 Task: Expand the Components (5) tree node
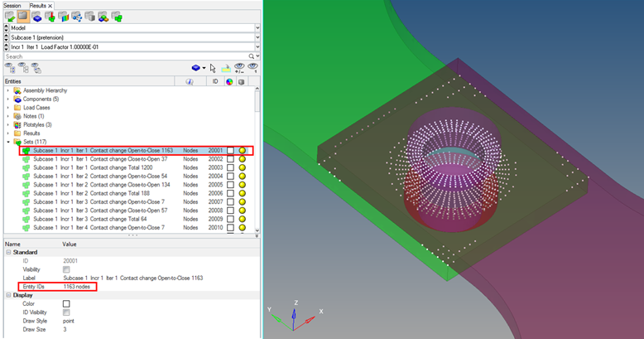[7, 99]
